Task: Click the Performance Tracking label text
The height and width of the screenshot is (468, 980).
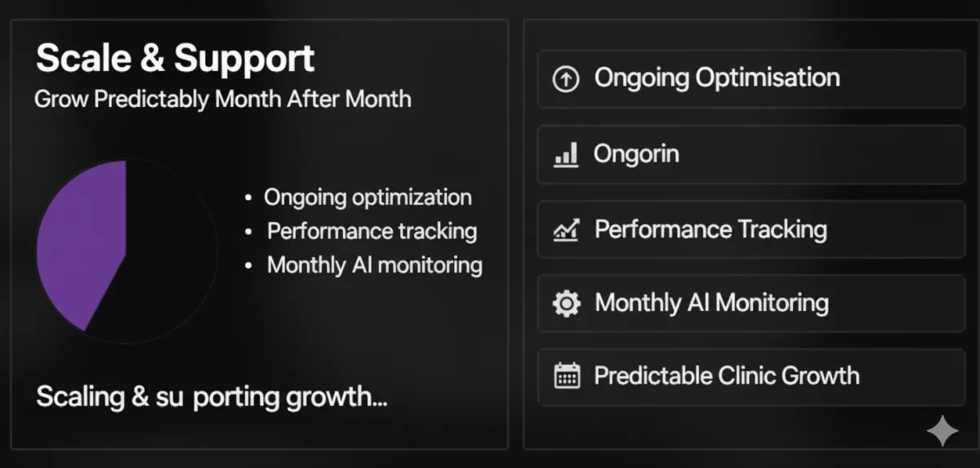Action: pos(710,230)
